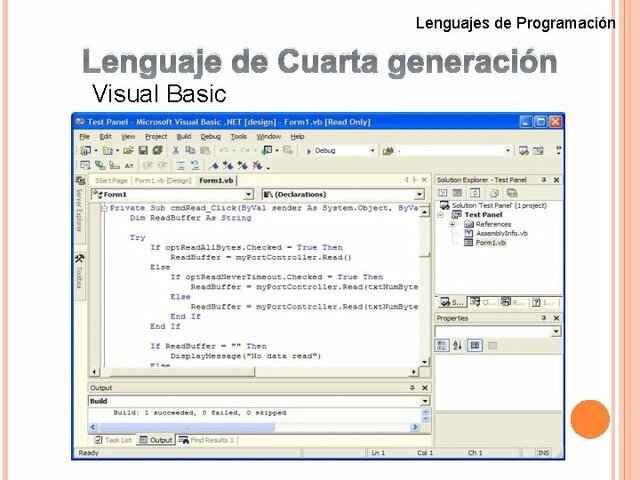Click the Refresh icon in Solution Explorer
The image size is (640, 480).
(x=475, y=193)
